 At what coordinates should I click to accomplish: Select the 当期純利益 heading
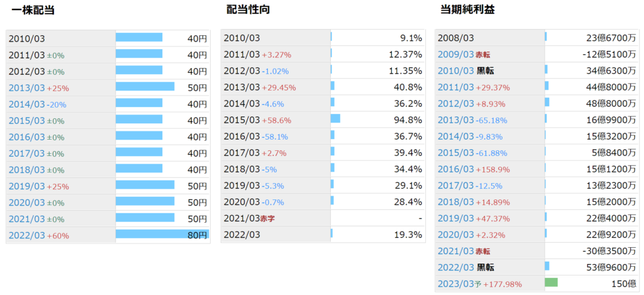[x=467, y=10]
